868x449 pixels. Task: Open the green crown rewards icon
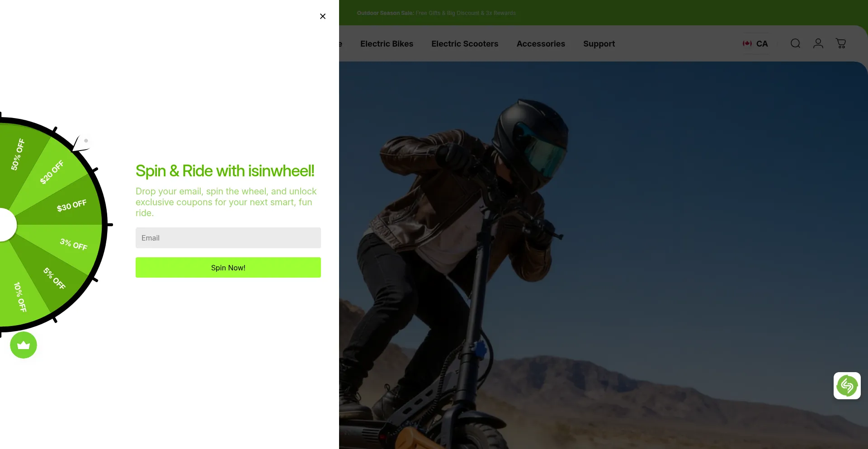24,345
